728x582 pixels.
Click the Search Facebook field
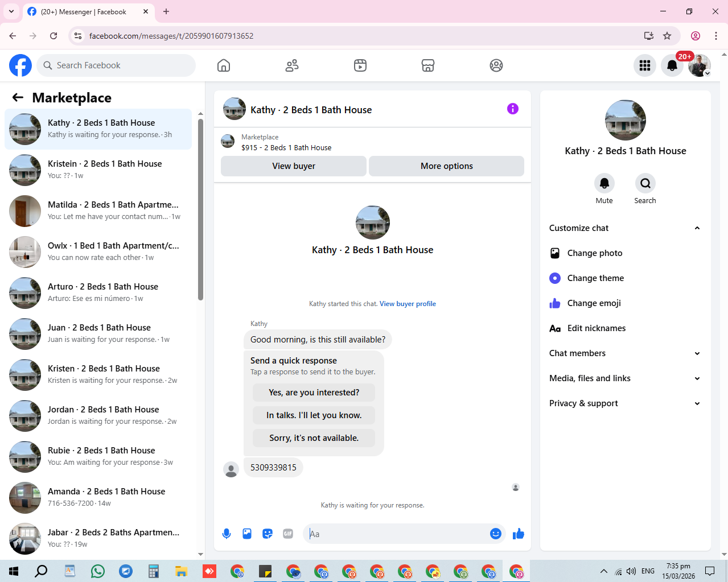coord(116,65)
